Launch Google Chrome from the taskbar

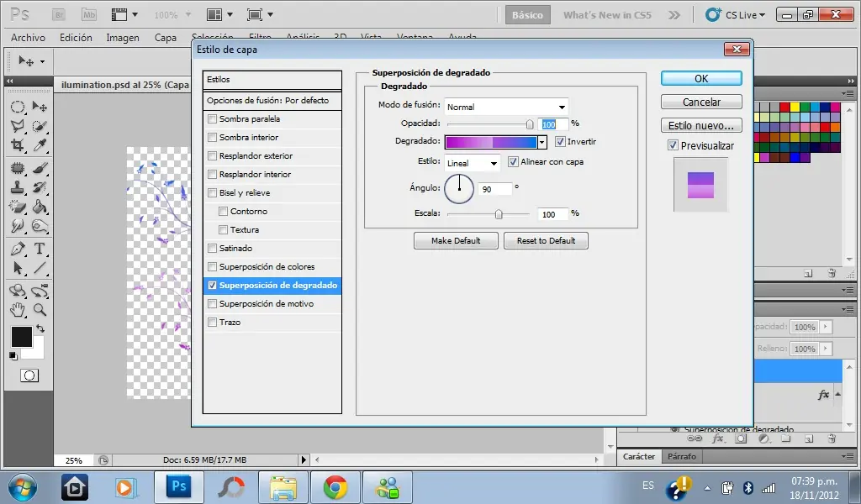pyautogui.click(x=335, y=486)
